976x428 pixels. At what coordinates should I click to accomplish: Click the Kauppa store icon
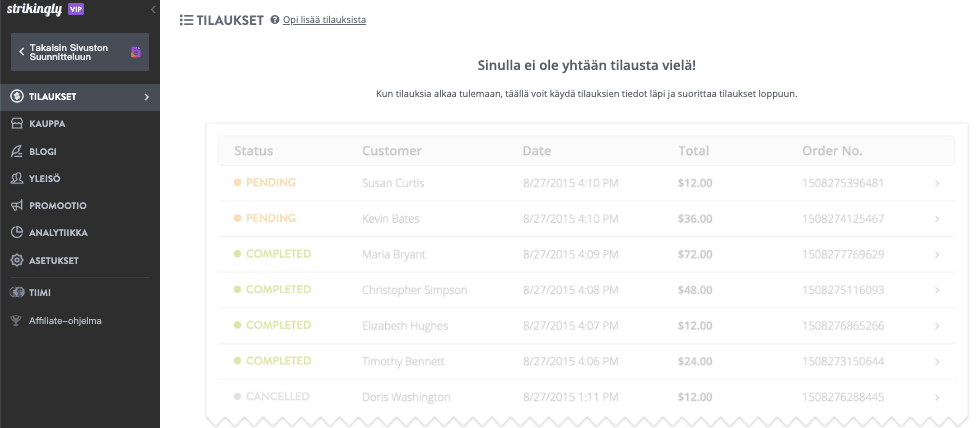[x=16, y=124]
